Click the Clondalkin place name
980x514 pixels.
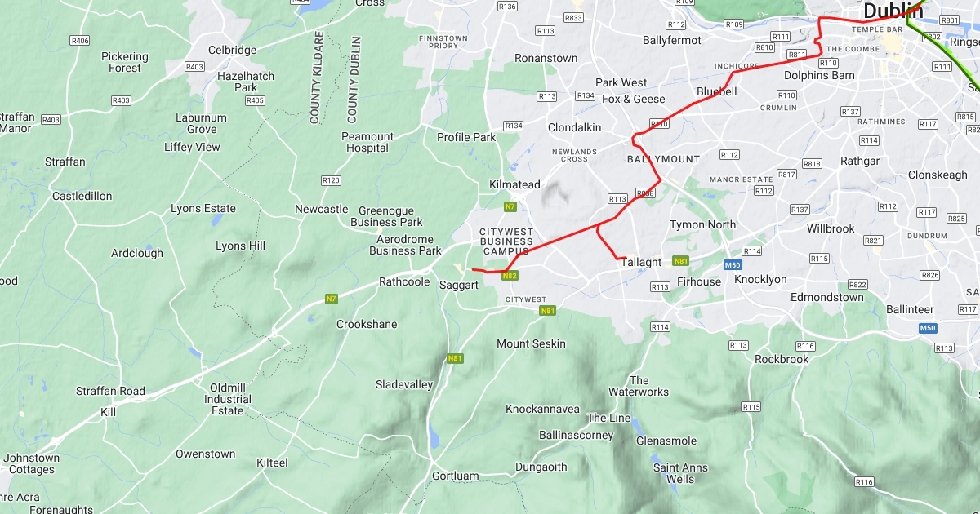[574, 127]
